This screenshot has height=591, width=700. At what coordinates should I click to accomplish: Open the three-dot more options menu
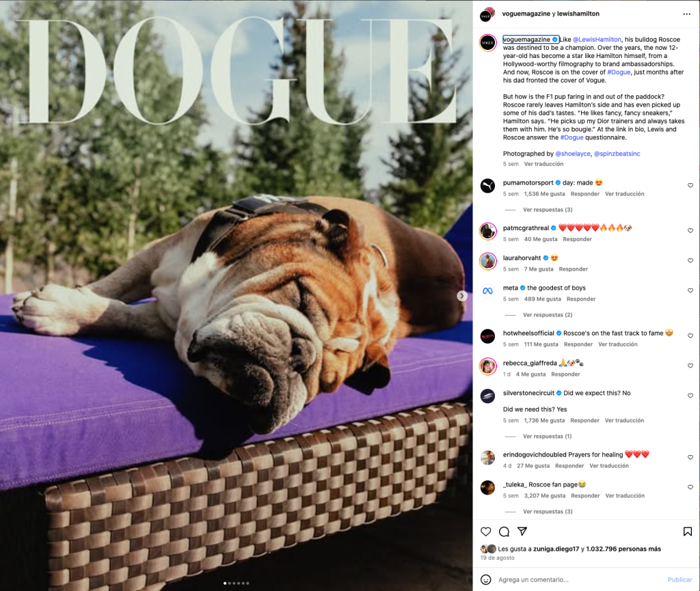(686, 14)
